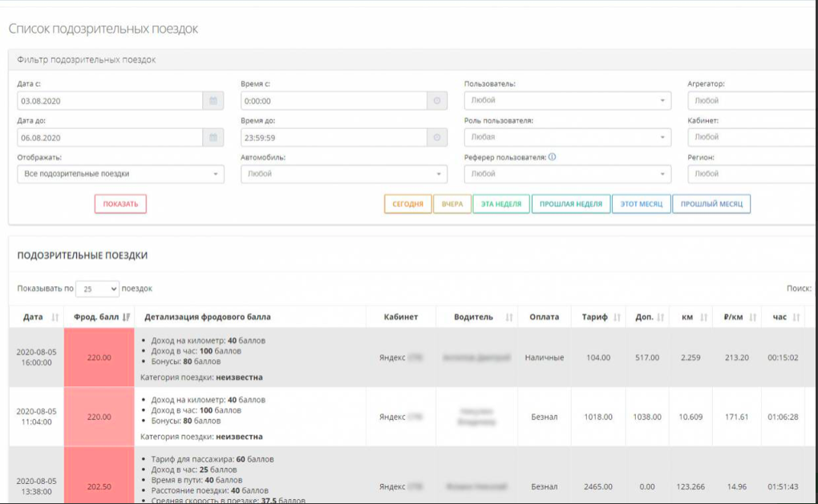Screen dimensions: 818x504
Task: Click info icon beside 'Реферер пользователя'
Action: pyautogui.click(x=553, y=157)
